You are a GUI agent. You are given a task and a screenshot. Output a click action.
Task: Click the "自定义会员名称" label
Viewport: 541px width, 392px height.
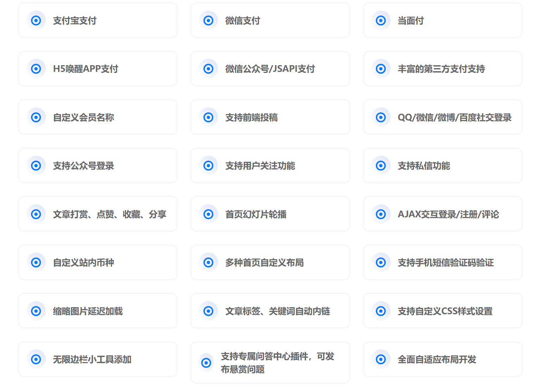[83, 118]
